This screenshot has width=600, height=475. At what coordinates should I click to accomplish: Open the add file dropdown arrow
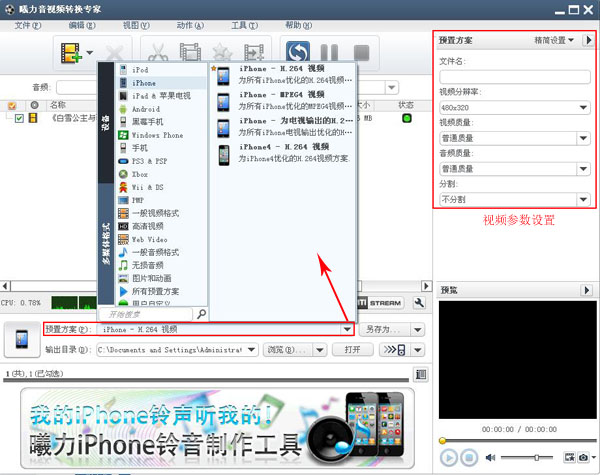(90, 52)
